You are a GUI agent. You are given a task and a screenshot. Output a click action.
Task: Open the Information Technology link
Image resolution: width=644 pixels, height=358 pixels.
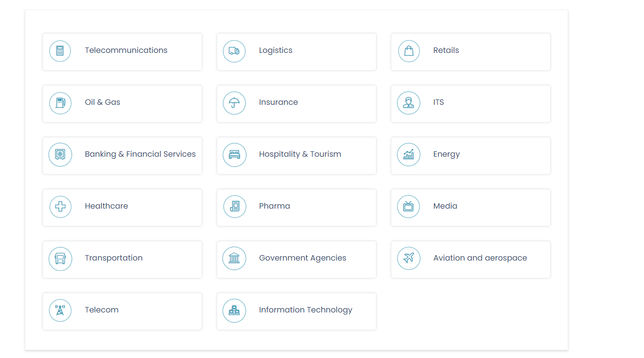(305, 310)
